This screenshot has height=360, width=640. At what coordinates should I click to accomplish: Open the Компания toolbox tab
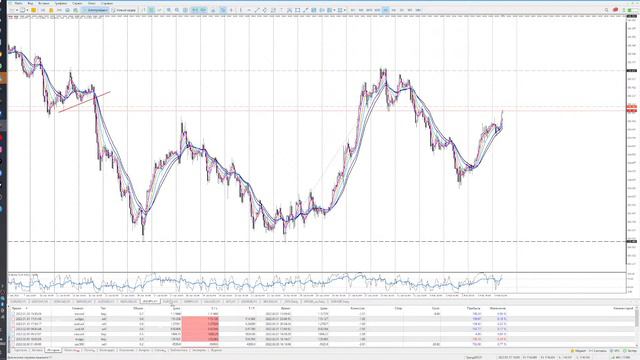127,350
